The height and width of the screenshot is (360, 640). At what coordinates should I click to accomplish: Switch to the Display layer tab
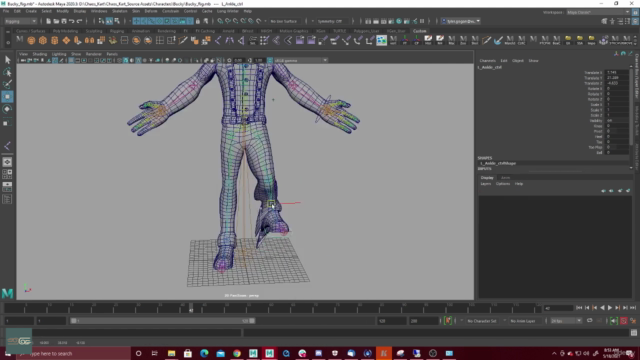click(x=487, y=178)
